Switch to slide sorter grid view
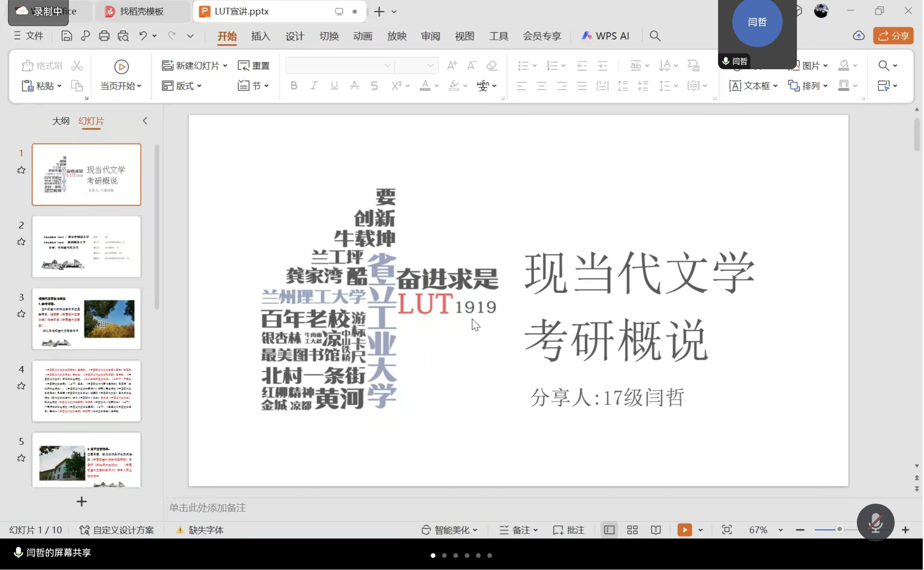Image resolution: width=924 pixels, height=570 pixels. 632,530
